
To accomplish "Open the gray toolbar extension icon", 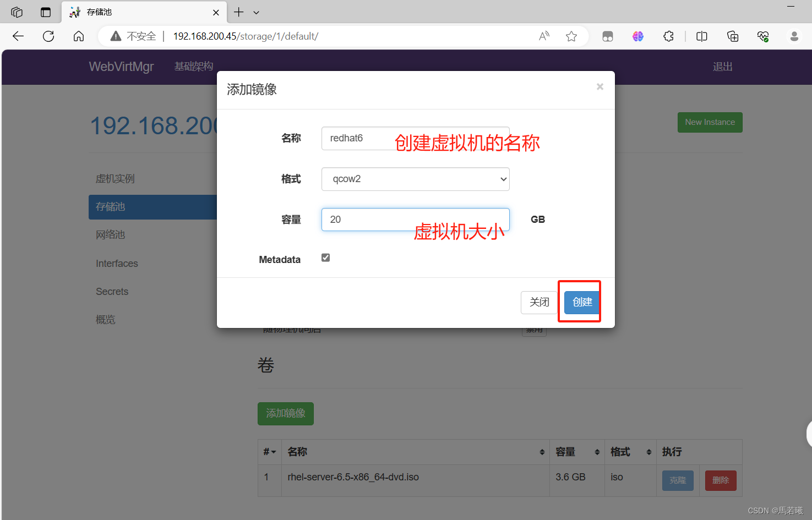I will pyautogui.click(x=608, y=36).
